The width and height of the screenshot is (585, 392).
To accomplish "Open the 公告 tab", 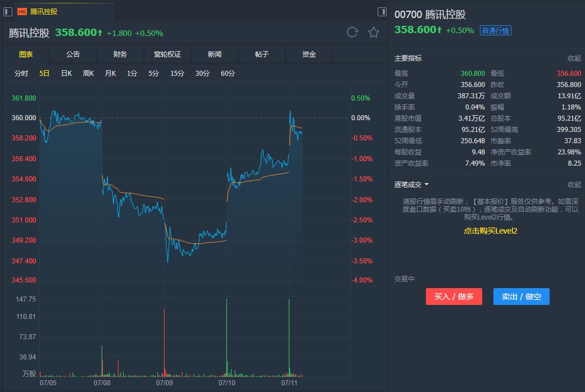I will (x=72, y=54).
